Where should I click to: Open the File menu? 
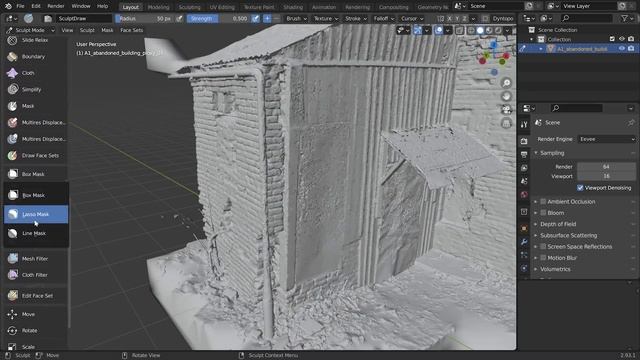click(x=20, y=7)
